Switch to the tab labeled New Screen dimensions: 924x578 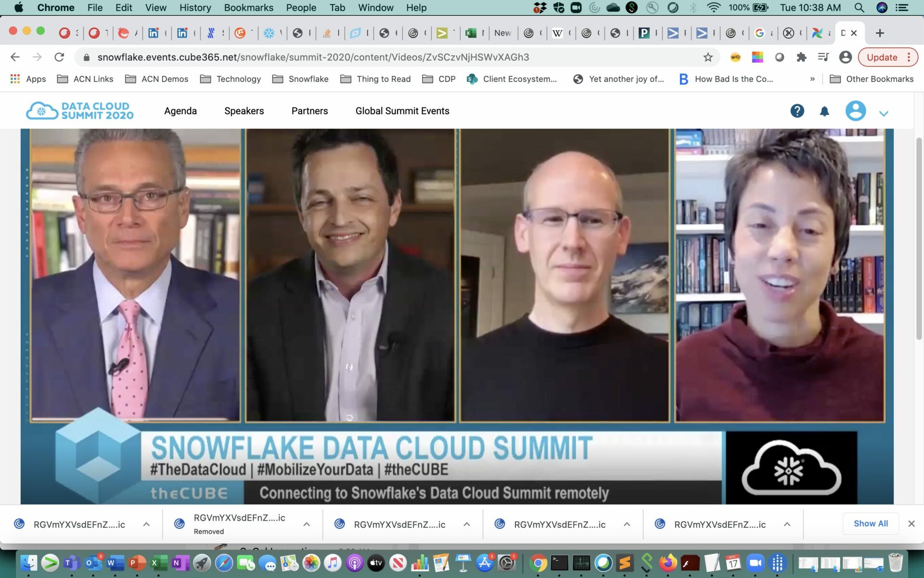pos(502,33)
